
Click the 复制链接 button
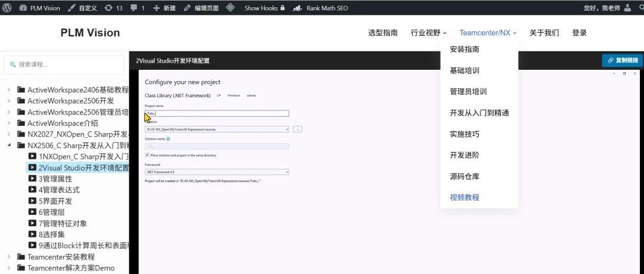(x=622, y=60)
